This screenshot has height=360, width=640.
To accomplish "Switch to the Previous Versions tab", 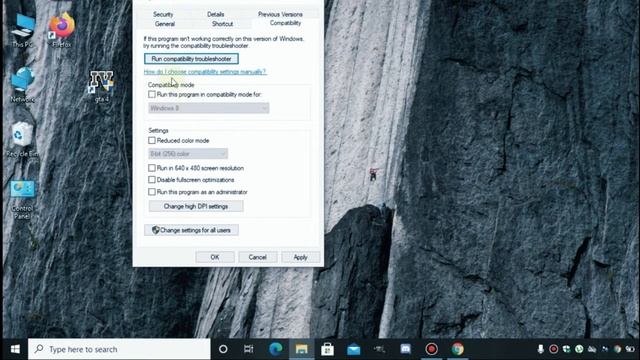I will [280, 14].
